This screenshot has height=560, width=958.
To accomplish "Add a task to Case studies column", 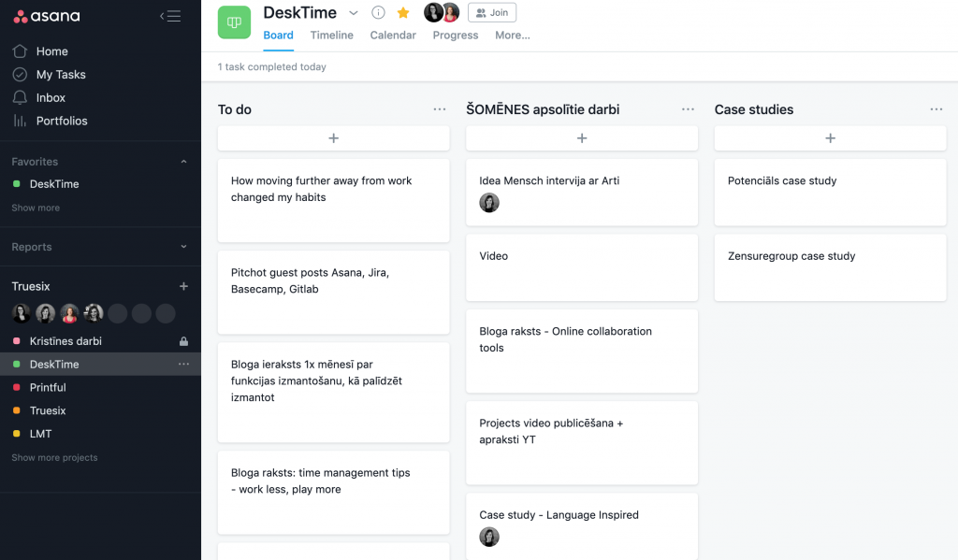I will point(831,138).
